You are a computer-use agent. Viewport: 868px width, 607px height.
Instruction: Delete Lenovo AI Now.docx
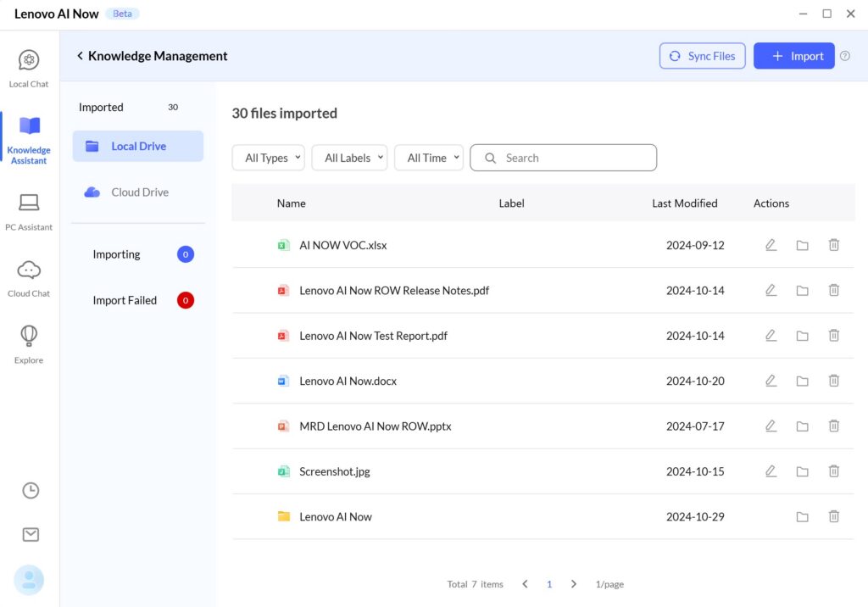[x=834, y=381]
